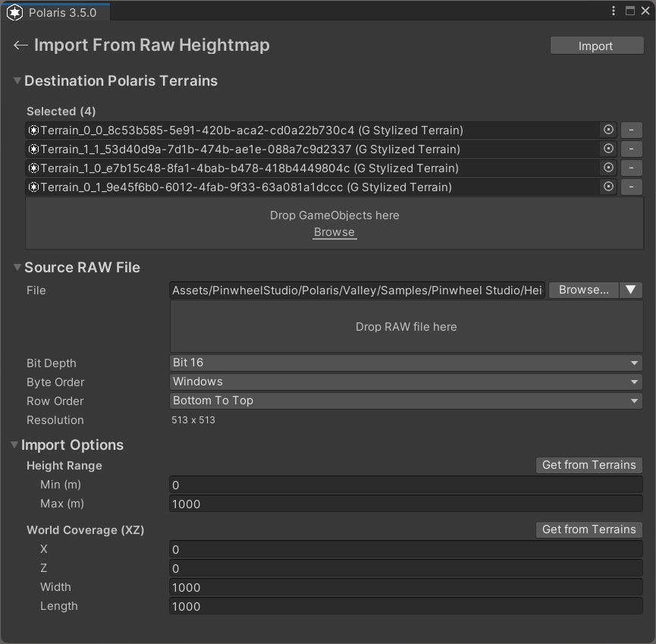Open the Row Order dropdown
Image resolution: width=656 pixels, height=644 pixels.
click(406, 401)
